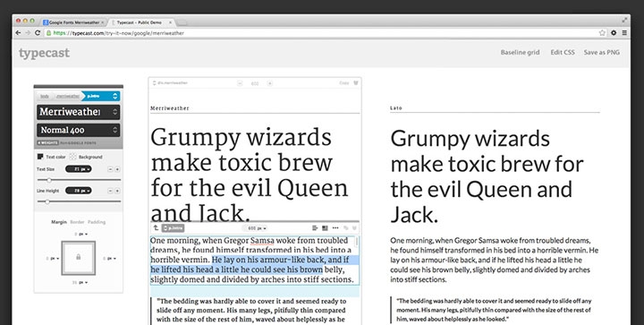Viewport: 644px width, 325px height.
Task: Click the Text color swatch
Action: tap(40, 157)
